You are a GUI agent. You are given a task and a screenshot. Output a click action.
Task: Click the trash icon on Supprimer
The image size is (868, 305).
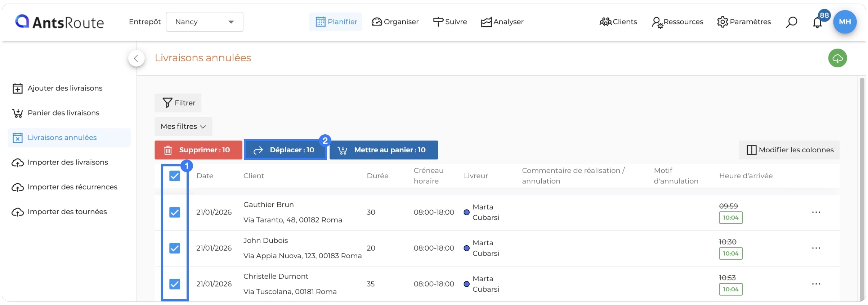[168, 150]
